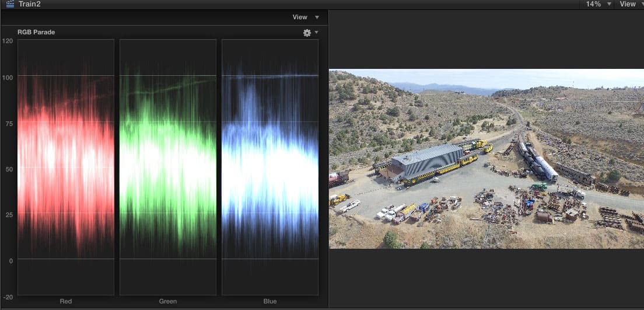Click the 50 scale value

click(9, 169)
